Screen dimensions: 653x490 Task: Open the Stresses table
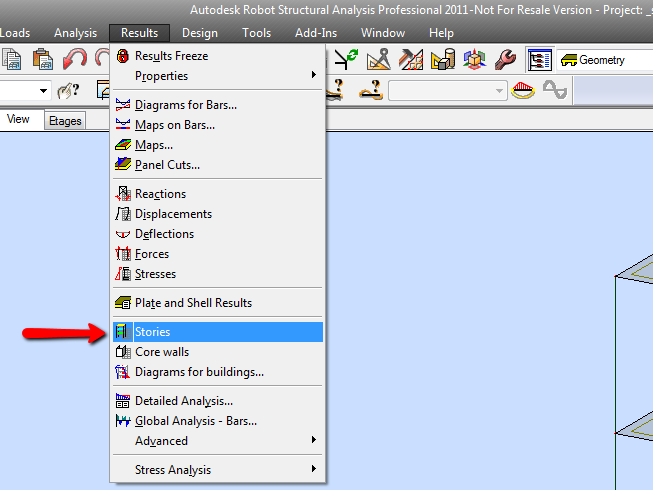217,274
